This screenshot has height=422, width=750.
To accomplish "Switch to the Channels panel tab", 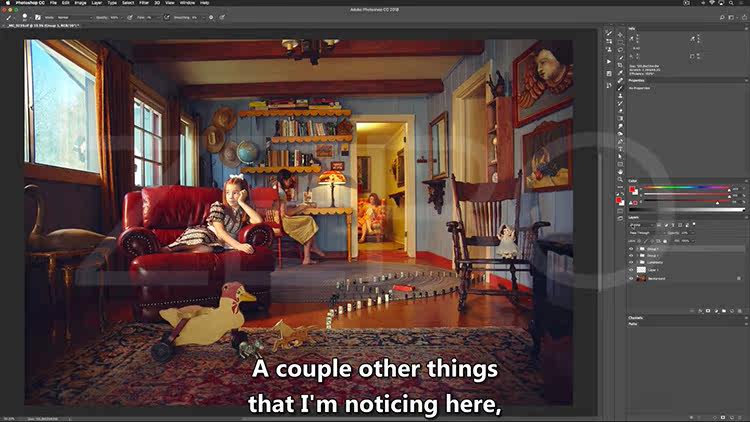I will pos(636,318).
